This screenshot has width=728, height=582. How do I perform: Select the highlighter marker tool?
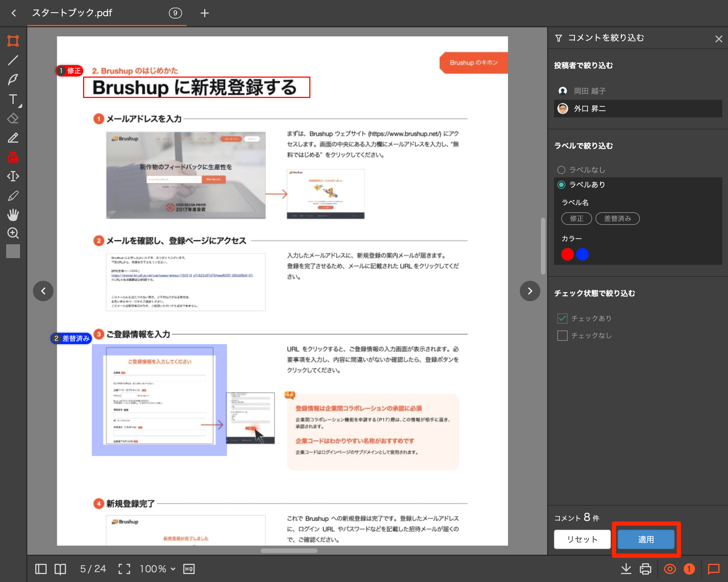click(13, 196)
